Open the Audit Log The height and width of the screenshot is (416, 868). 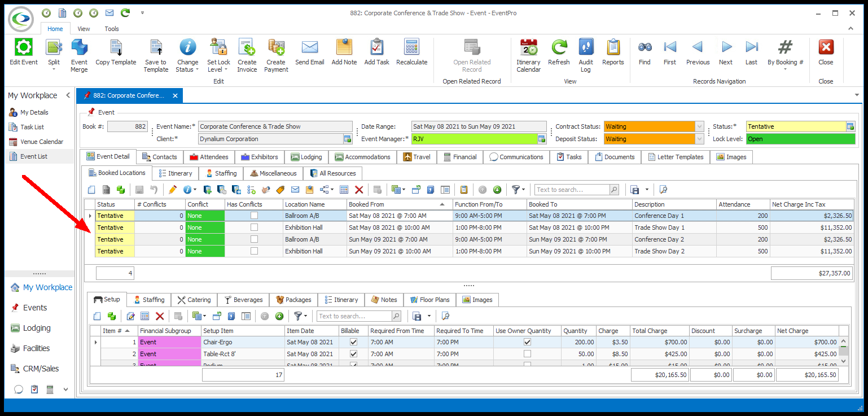tap(586, 47)
